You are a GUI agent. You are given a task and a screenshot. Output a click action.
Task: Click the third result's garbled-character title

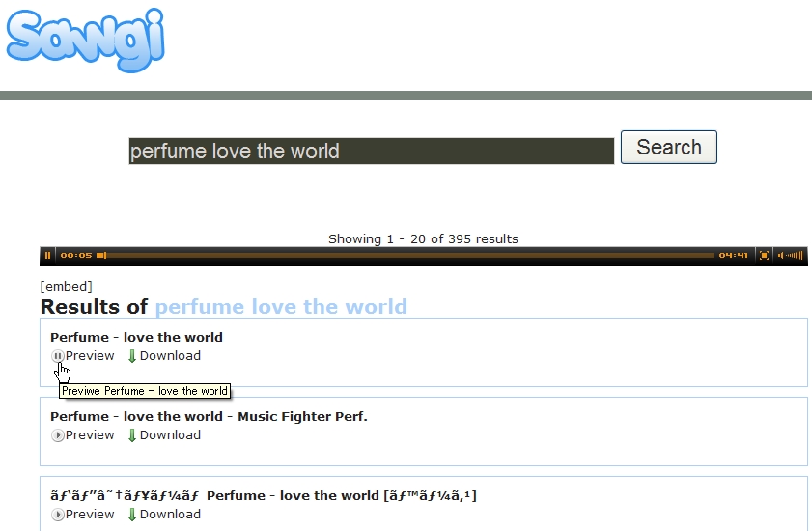point(263,496)
